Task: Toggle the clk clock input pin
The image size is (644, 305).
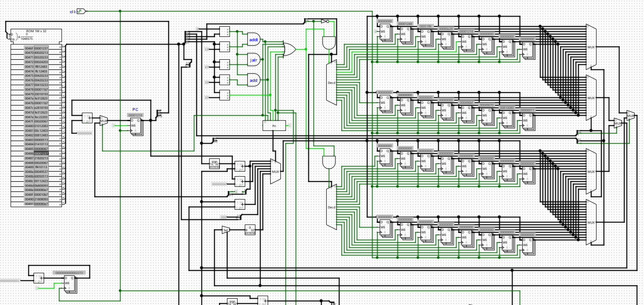Action: tap(81, 11)
